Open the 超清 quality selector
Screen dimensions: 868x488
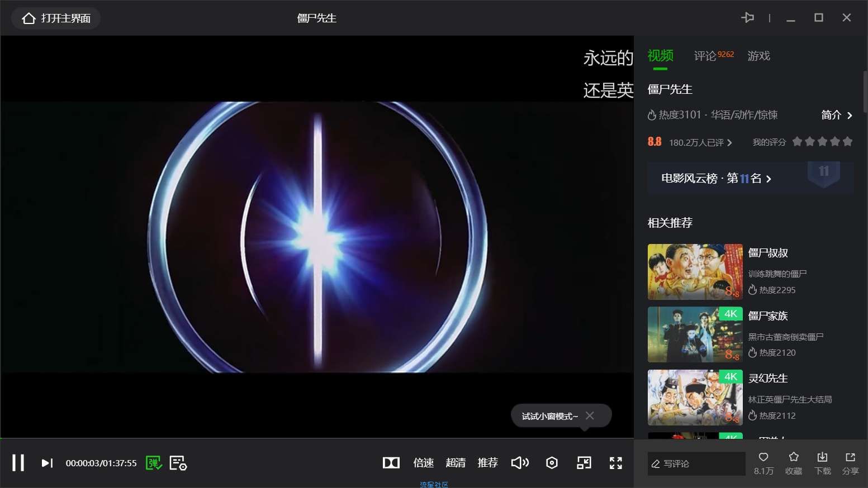click(456, 463)
